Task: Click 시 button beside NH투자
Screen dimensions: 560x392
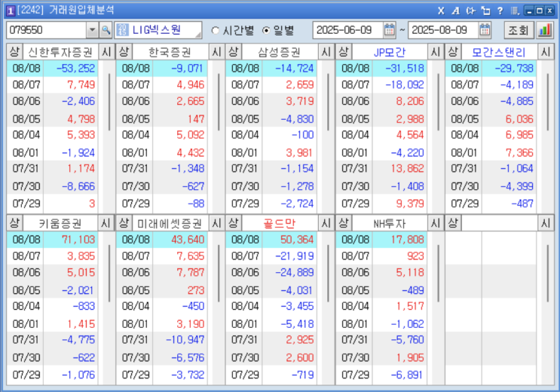Action: pos(436,223)
